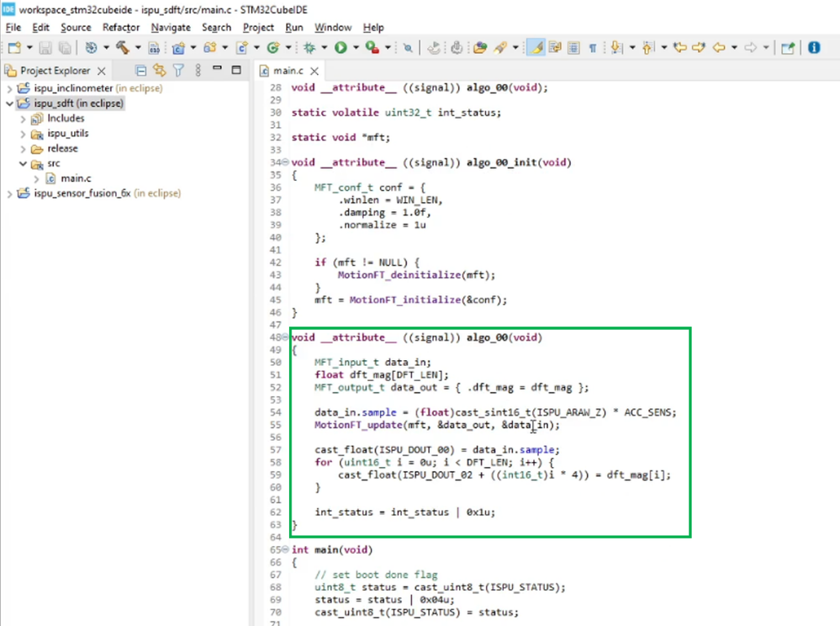Close the Project Explorer view tab
Viewport: 840px width, 626px height.
click(x=101, y=71)
